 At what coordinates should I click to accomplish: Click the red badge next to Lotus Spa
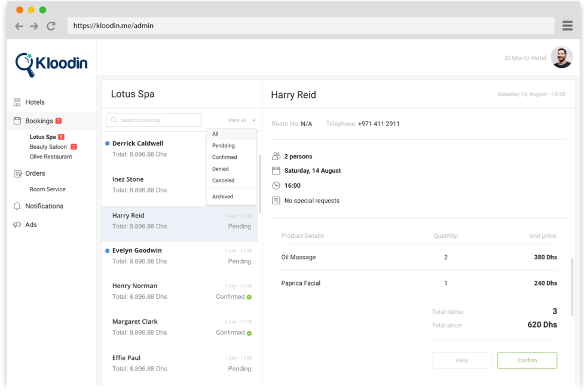(x=62, y=137)
